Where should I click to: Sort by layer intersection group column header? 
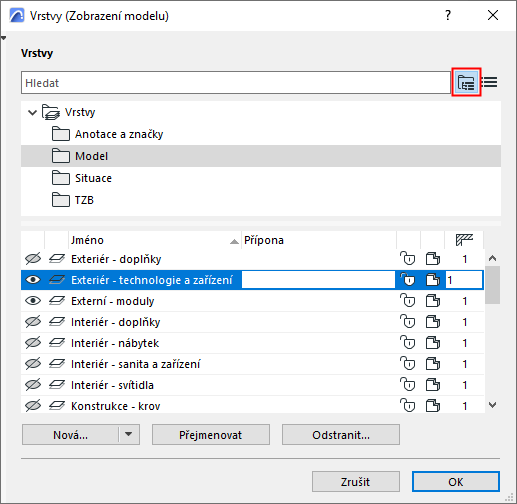(464, 240)
